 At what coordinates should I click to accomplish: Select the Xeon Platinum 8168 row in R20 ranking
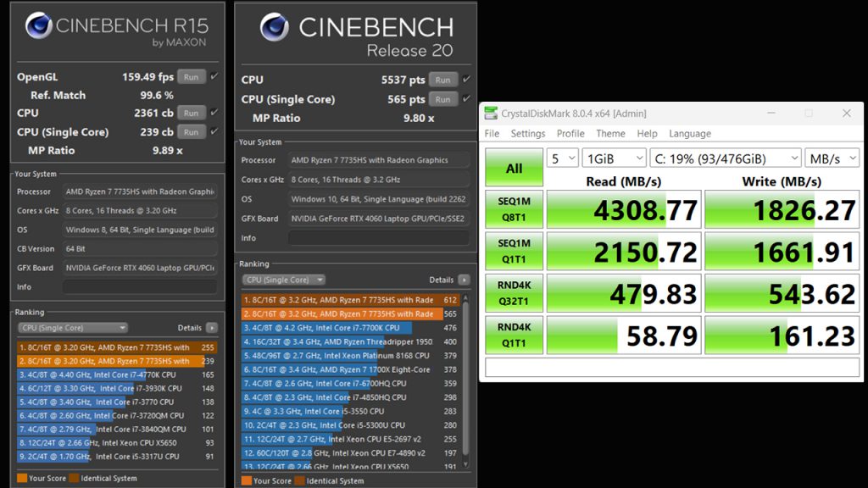pyautogui.click(x=350, y=356)
